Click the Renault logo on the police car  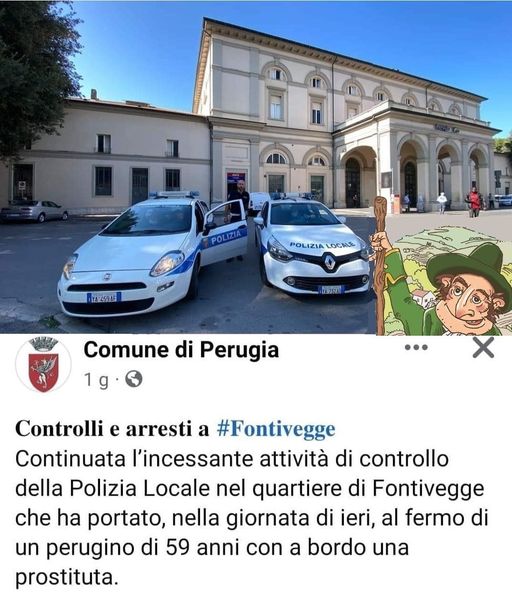tap(329, 263)
